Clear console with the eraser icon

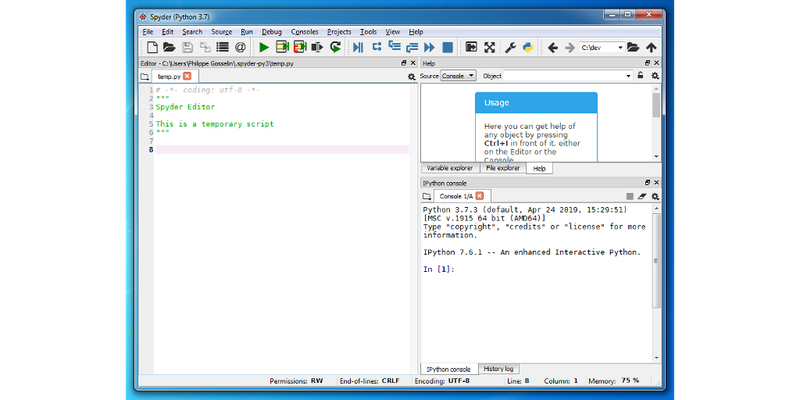pyautogui.click(x=642, y=196)
